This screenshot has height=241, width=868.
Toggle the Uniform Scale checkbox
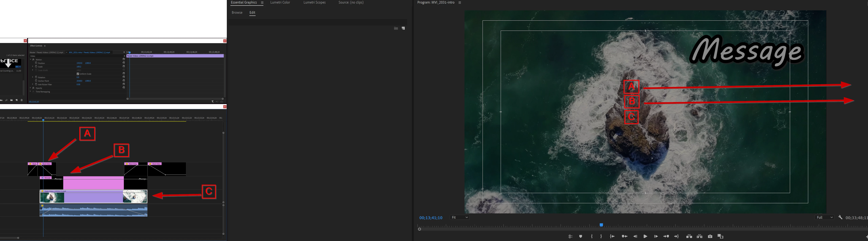coord(78,74)
